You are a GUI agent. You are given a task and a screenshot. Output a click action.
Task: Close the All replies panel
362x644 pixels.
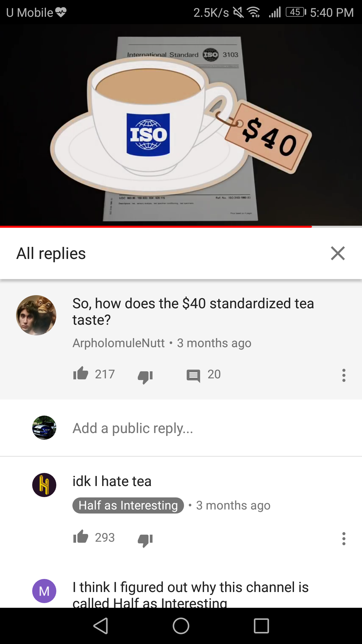click(338, 253)
